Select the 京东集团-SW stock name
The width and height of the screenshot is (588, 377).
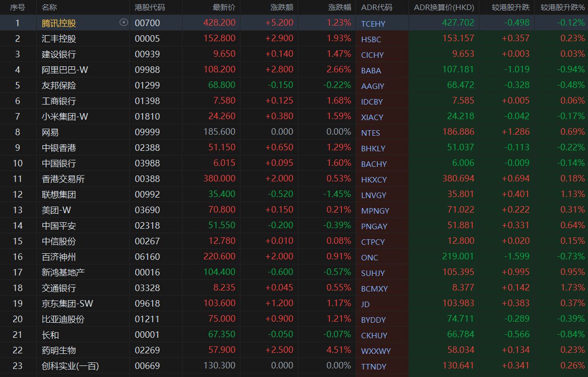[x=67, y=304]
